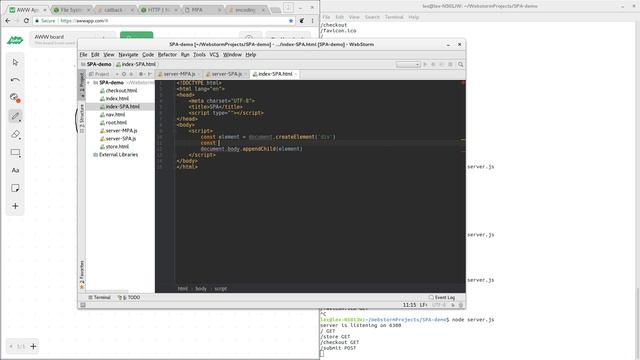Viewport: 640px width, 360px height.
Task: Select External Libraries in project tree
Action: point(116,155)
